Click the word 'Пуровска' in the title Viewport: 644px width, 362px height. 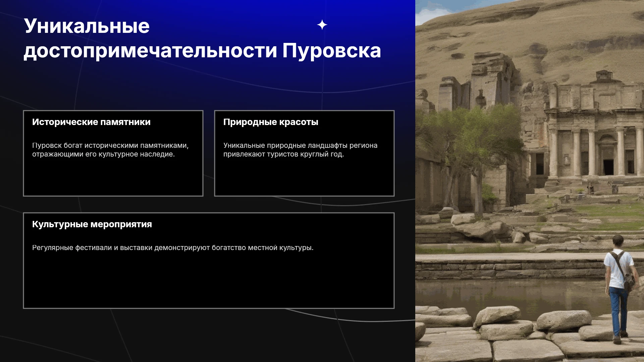pos(331,51)
